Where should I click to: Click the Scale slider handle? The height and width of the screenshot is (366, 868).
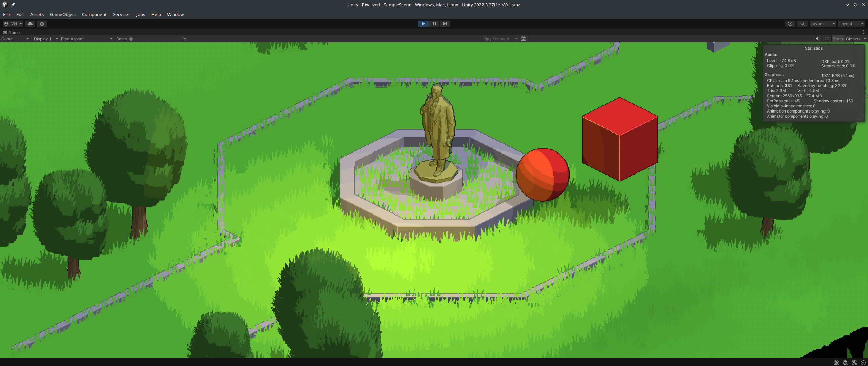[131, 39]
